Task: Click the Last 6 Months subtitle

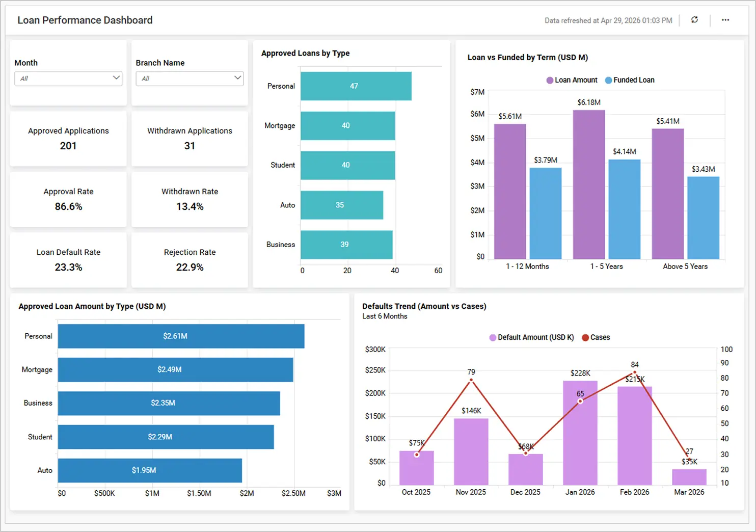Action: click(x=385, y=316)
